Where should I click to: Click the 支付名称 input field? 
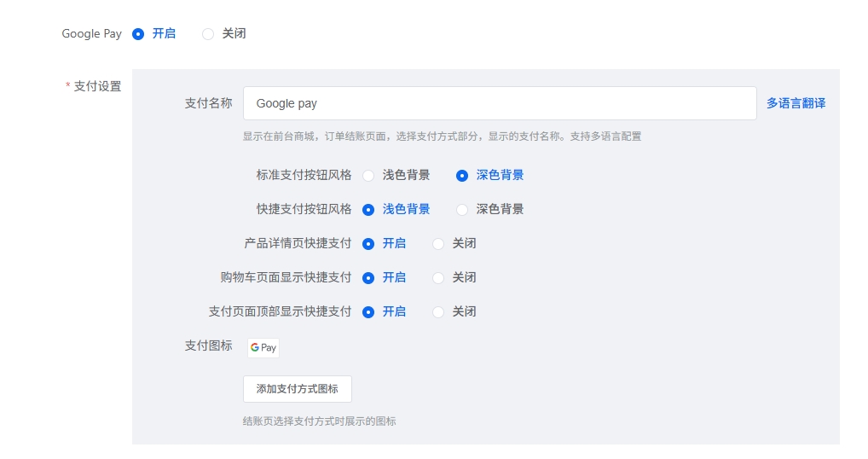click(499, 103)
